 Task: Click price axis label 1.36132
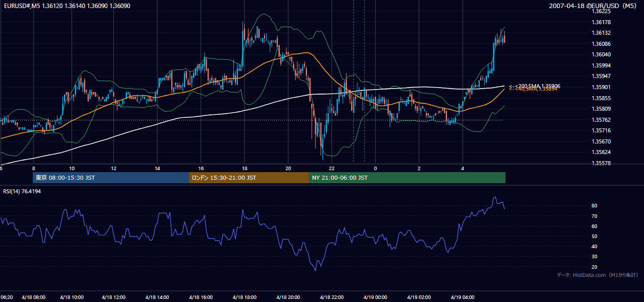coord(601,33)
